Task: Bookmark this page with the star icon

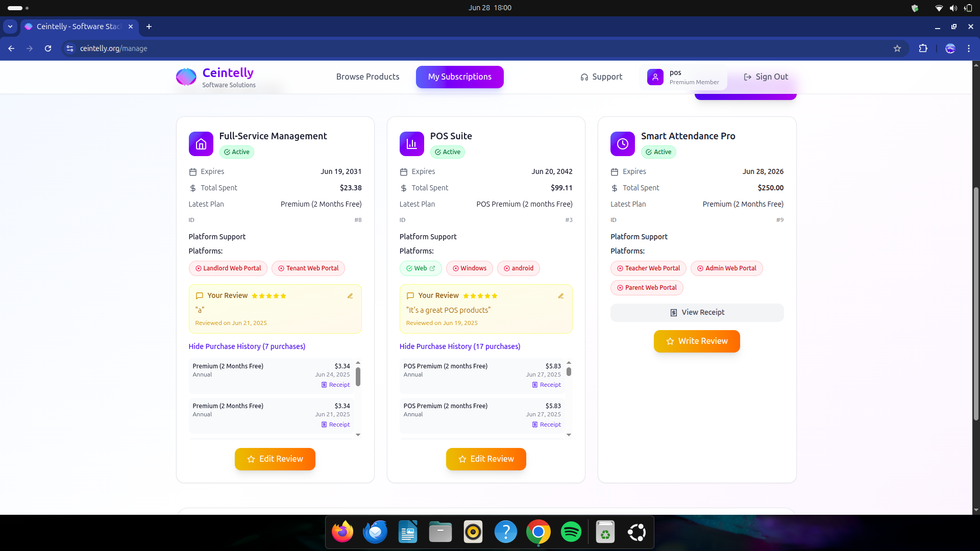Action: (x=897, y=48)
